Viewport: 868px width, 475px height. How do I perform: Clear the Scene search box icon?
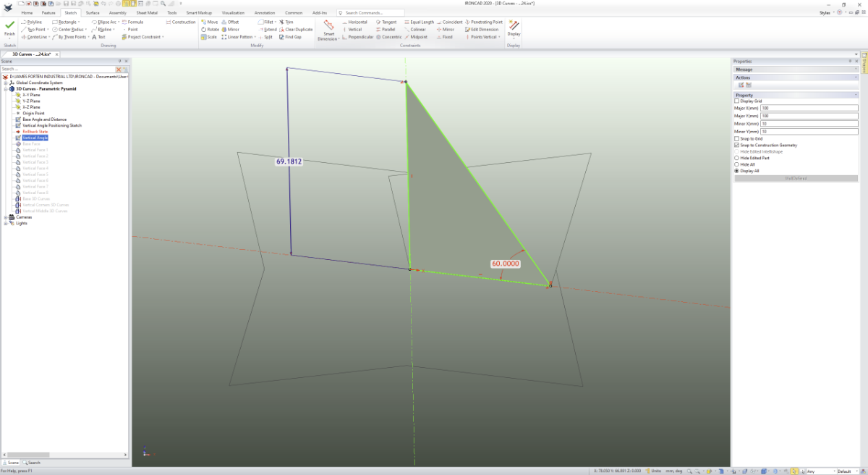coord(119,68)
